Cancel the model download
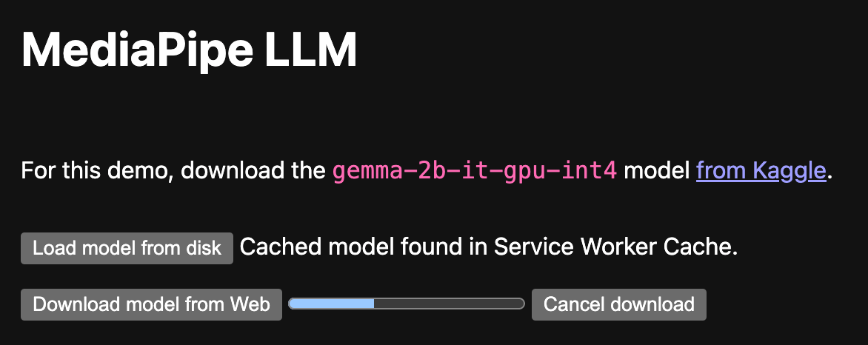The width and height of the screenshot is (868, 345). pos(618,304)
